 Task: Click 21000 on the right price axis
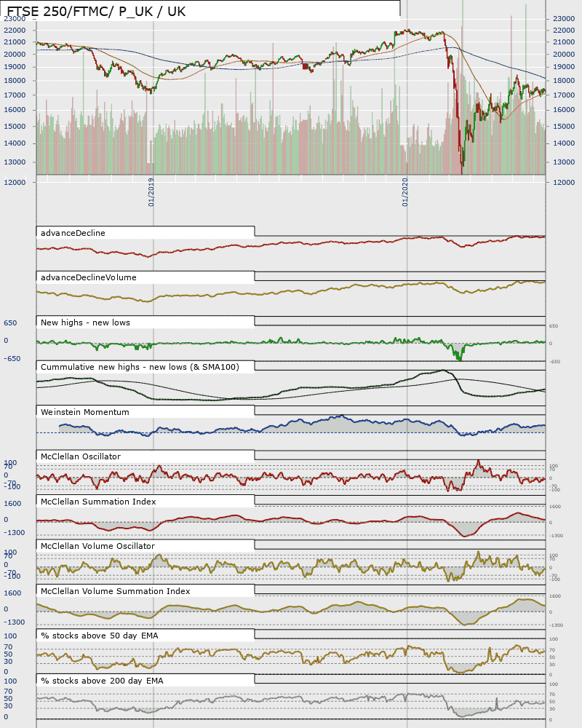tap(564, 42)
